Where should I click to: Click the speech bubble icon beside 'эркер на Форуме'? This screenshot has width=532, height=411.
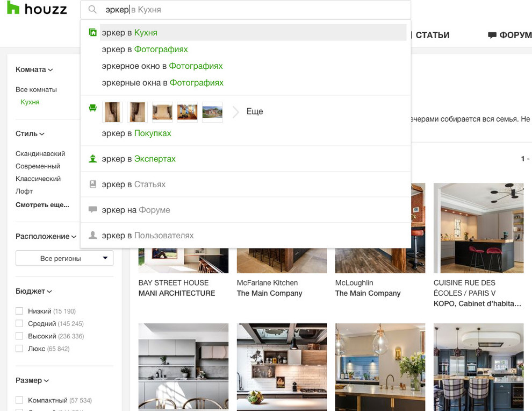(92, 210)
